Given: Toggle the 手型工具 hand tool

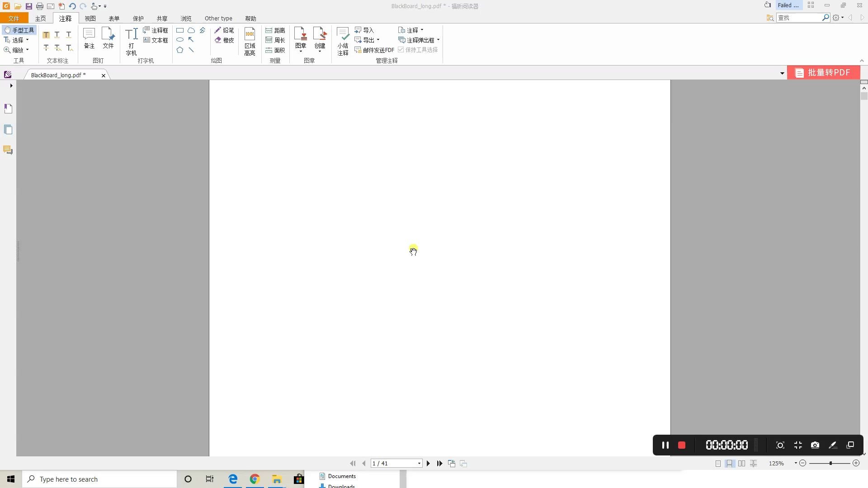Looking at the screenshot, I should pyautogui.click(x=19, y=30).
